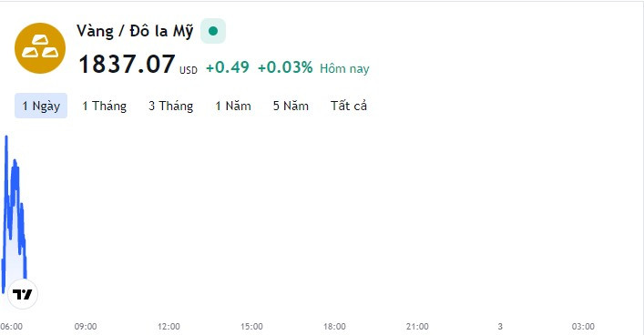Select the 5 Năm range tab
Viewport: 644px width, 335px height.
click(291, 106)
